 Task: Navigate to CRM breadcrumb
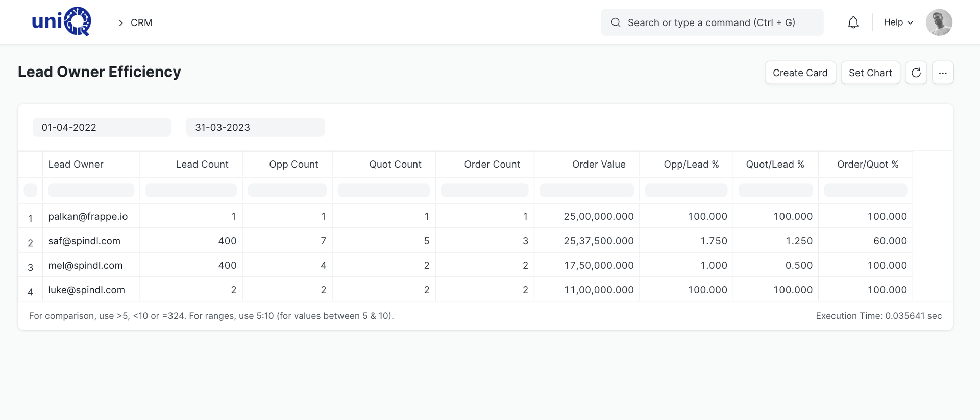141,22
